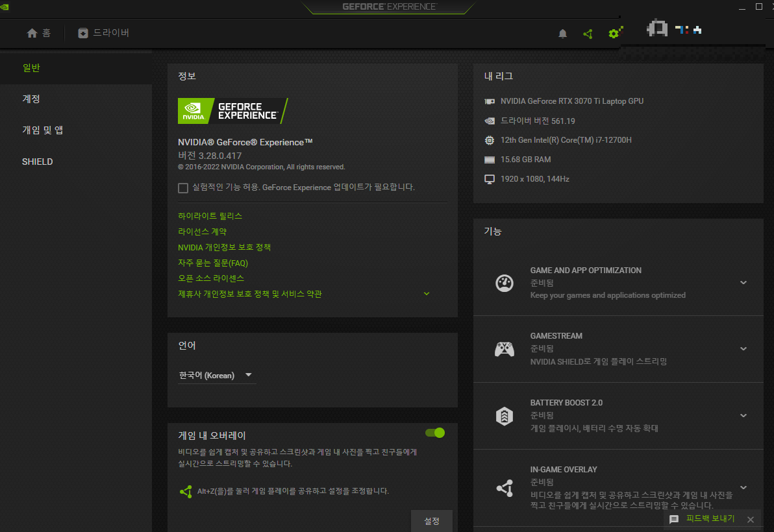774x532 pixels.
Task: Click the share icon in top bar
Action: point(588,34)
